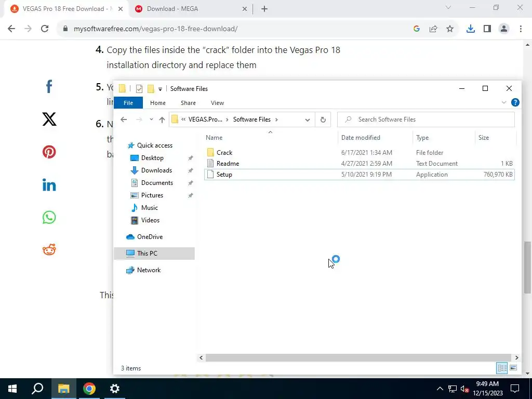Open taskbar Search
532x399 pixels.
click(x=37, y=389)
